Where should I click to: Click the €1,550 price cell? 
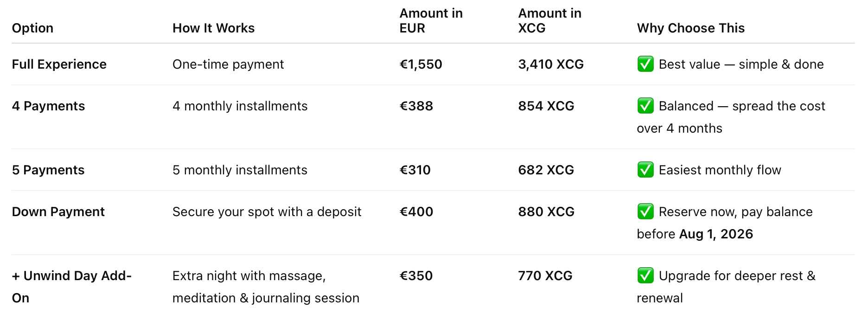point(421,64)
